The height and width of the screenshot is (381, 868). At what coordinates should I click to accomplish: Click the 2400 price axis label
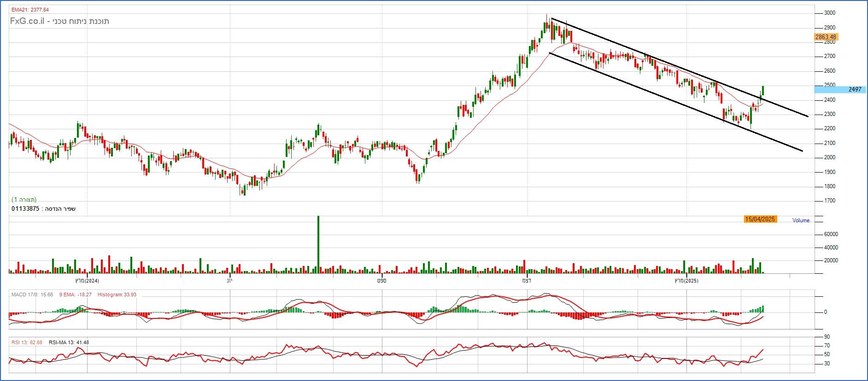click(829, 100)
